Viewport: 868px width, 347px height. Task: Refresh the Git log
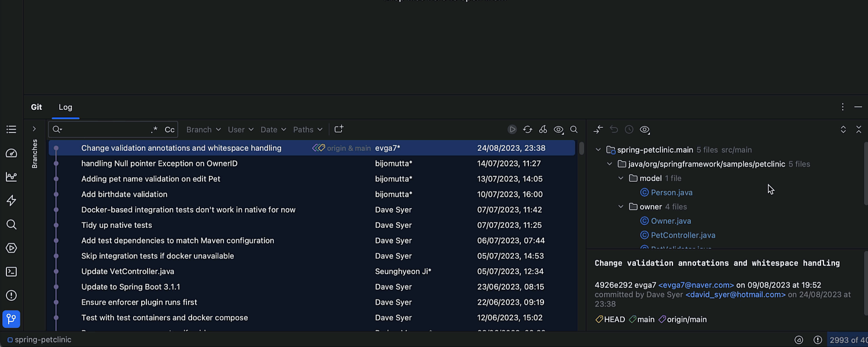[x=527, y=130]
